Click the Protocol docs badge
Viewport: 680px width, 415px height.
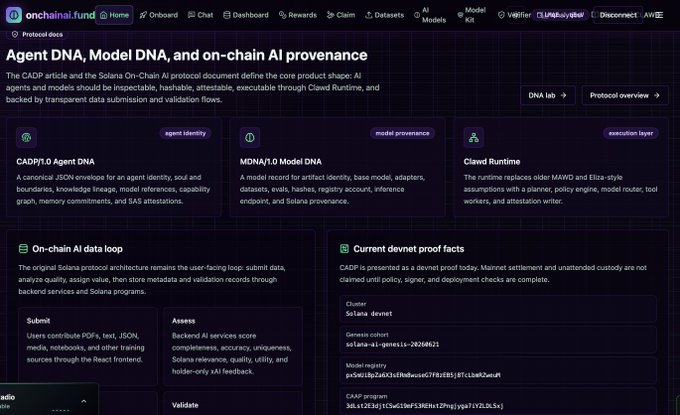[x=37, y=34]
